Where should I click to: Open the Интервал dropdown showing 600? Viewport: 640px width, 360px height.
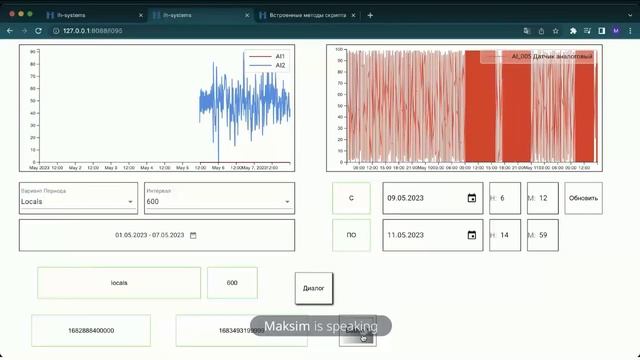click(219, 198)
